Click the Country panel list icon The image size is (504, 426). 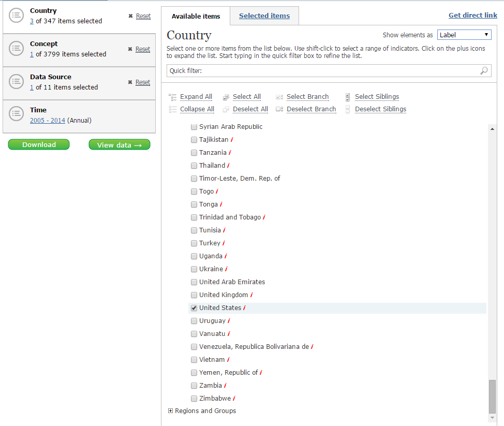[17, 16]
